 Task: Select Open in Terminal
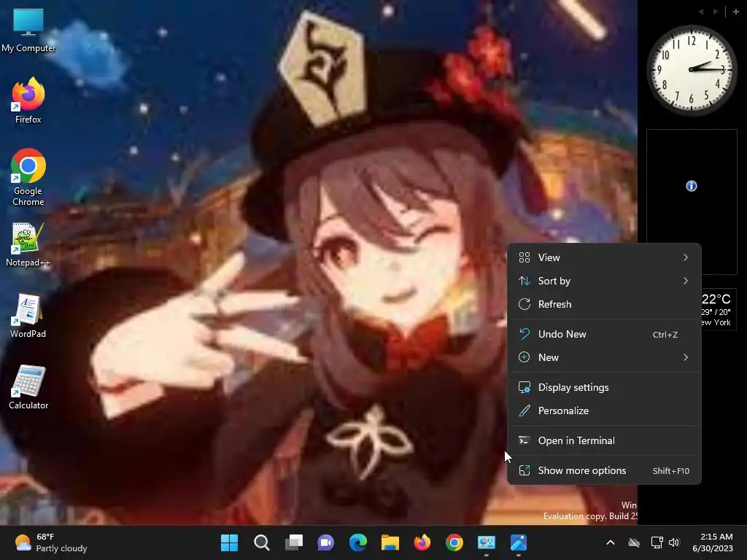(604, 441)
